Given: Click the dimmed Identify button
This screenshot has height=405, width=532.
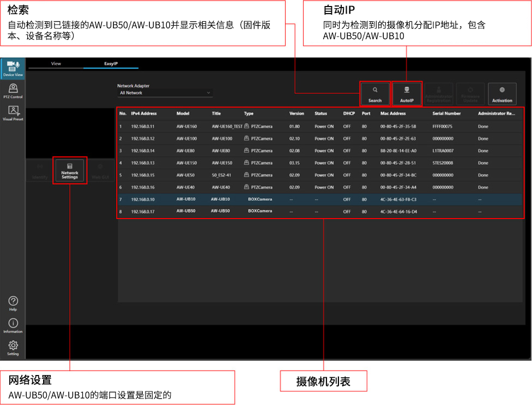Looking at the screenshot, I should click(x=40, y=171).
